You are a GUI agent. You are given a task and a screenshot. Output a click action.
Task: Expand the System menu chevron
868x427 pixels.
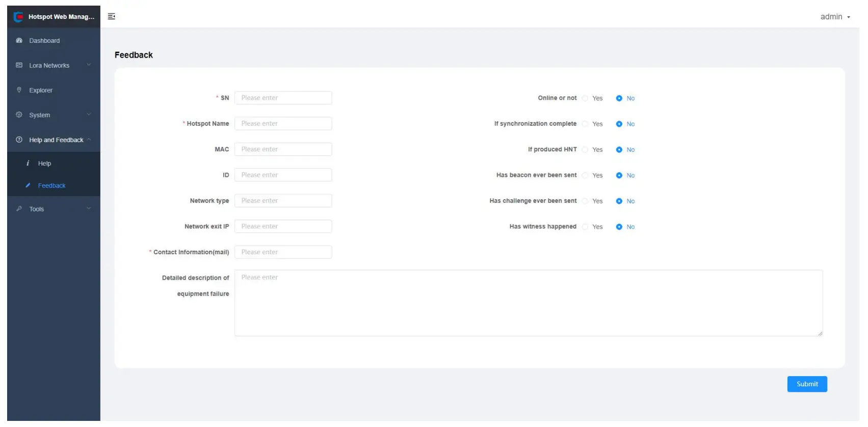click(89, 114)
